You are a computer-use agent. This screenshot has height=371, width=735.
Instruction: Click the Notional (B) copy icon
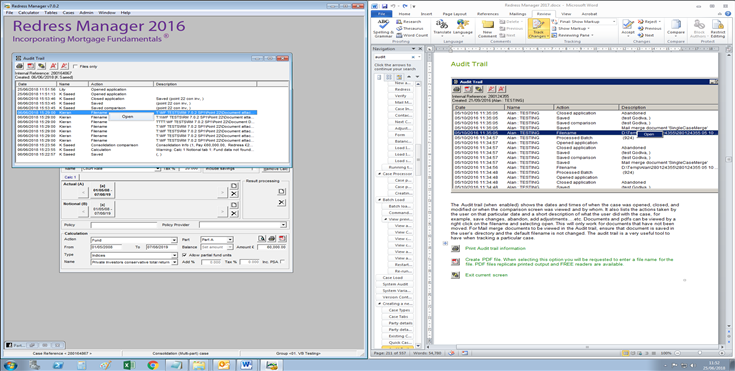click(234, 205)
